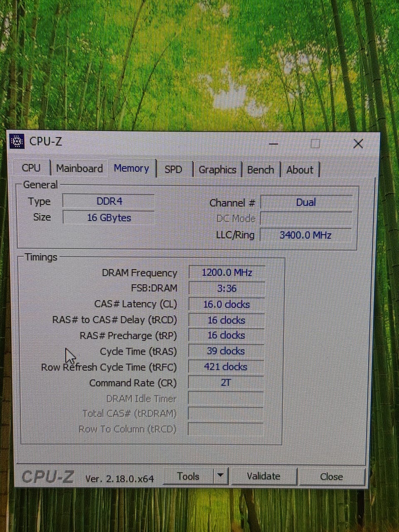Viewport: 399px width, 532px height.
Task: Click the Close button at bottom
Action: (331, 477)
